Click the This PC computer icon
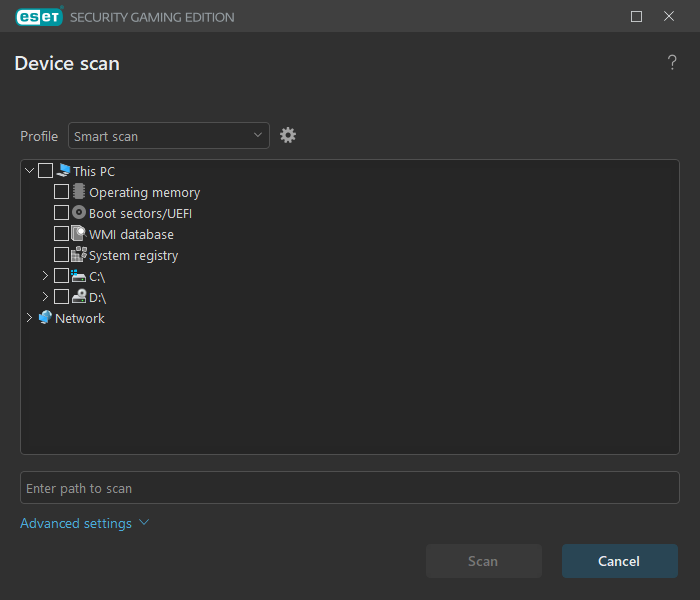The image size is (700, 600). pos(63,170)
